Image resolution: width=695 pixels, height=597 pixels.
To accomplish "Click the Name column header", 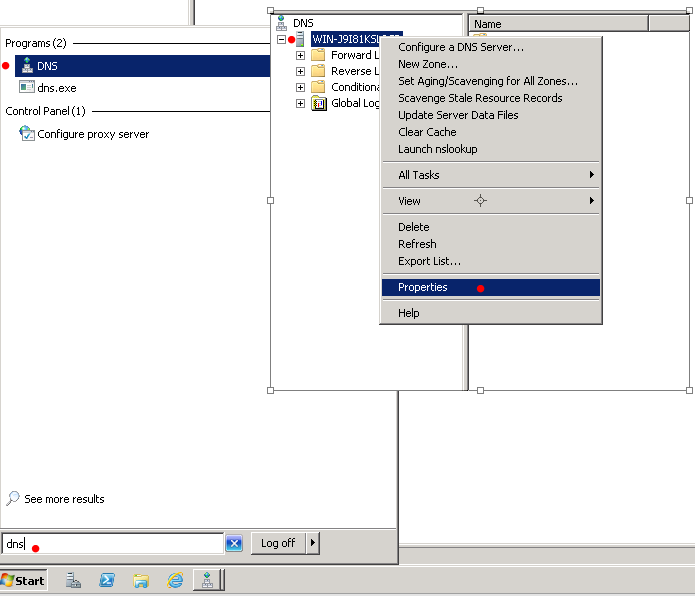I will click(559, 24).
